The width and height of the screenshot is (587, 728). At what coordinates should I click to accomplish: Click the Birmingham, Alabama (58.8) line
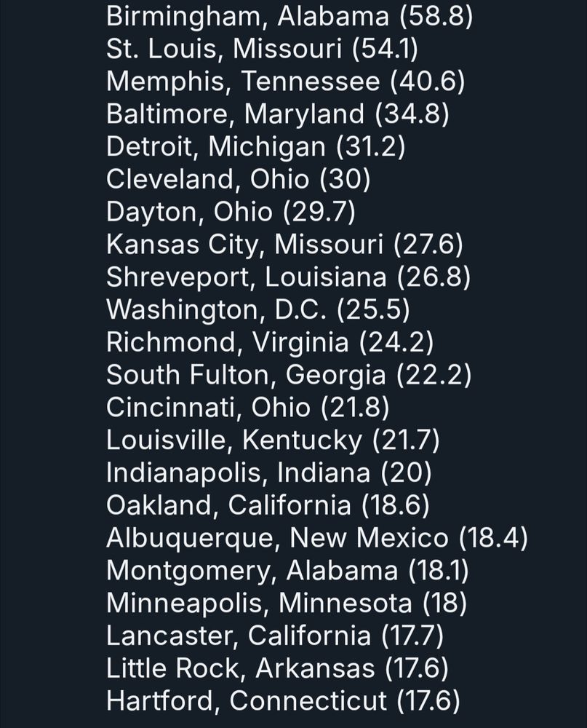point(289,17)
